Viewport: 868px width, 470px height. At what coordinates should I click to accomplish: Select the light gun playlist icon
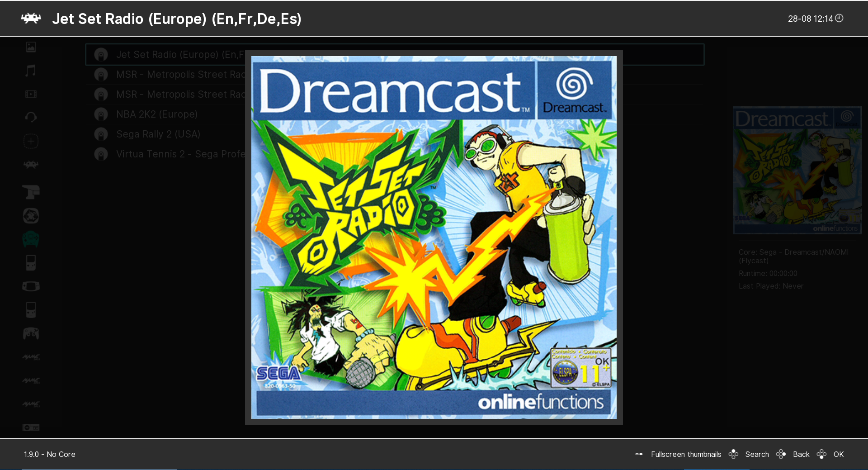tap(31, 192)
